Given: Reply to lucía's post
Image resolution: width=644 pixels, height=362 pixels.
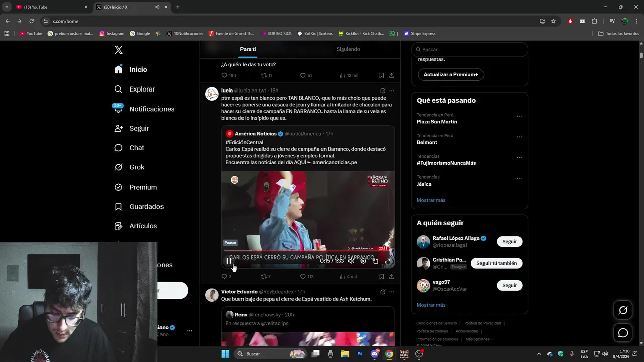Looking at the screenshot, I should 226,276.
